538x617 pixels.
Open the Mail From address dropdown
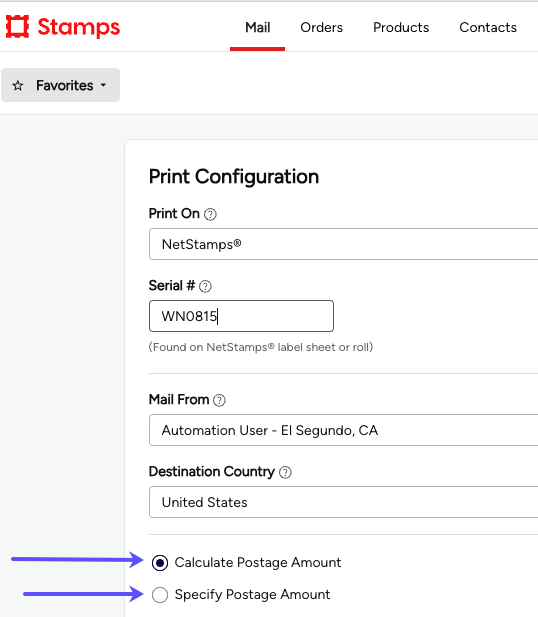coord(343,430)
